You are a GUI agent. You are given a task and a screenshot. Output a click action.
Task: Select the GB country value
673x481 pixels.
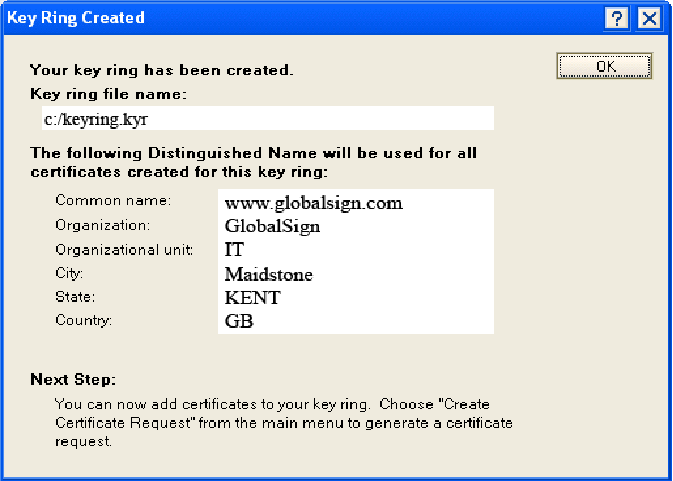[239, 321]
